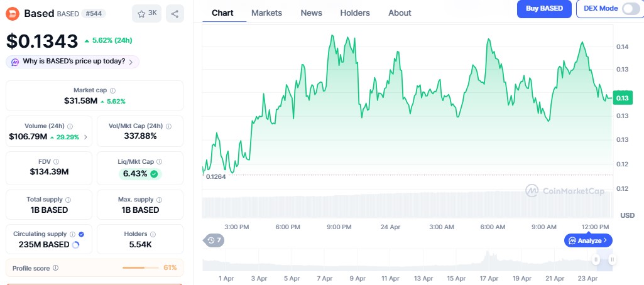Open Max. supply info icon
The height and width of the screenshot is (285, 644).
(x=159, y=200)
